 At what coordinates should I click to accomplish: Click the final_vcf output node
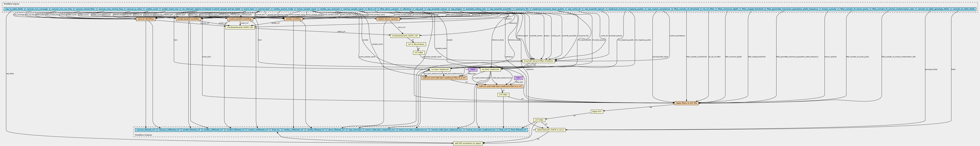503,130
